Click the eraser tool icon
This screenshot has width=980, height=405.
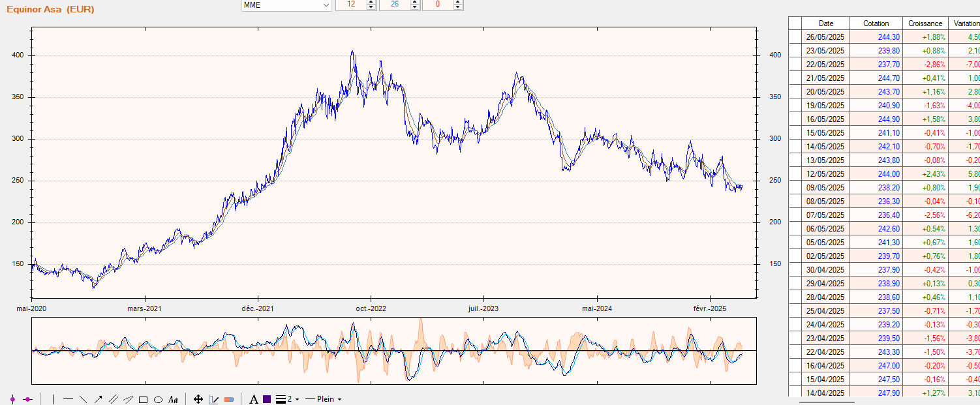(x=228, y=399)
